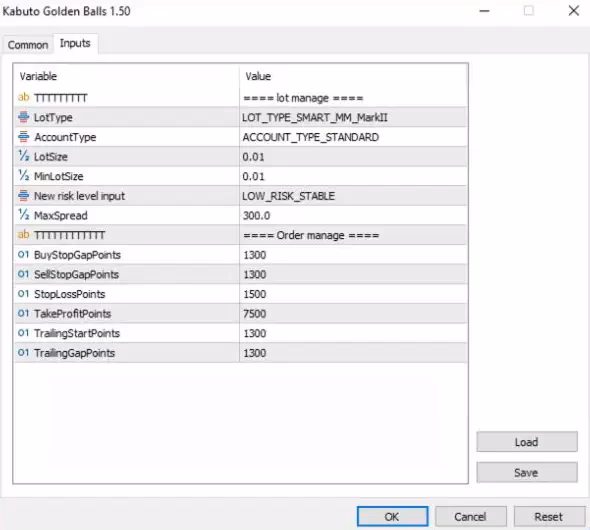Reset inputs with the Reset button

[x=549, y=516]
